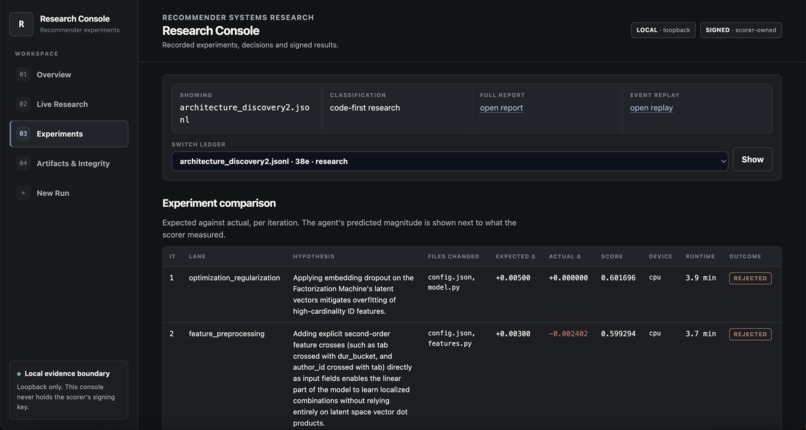Click the Research Console page heading

tap(211, 31)
